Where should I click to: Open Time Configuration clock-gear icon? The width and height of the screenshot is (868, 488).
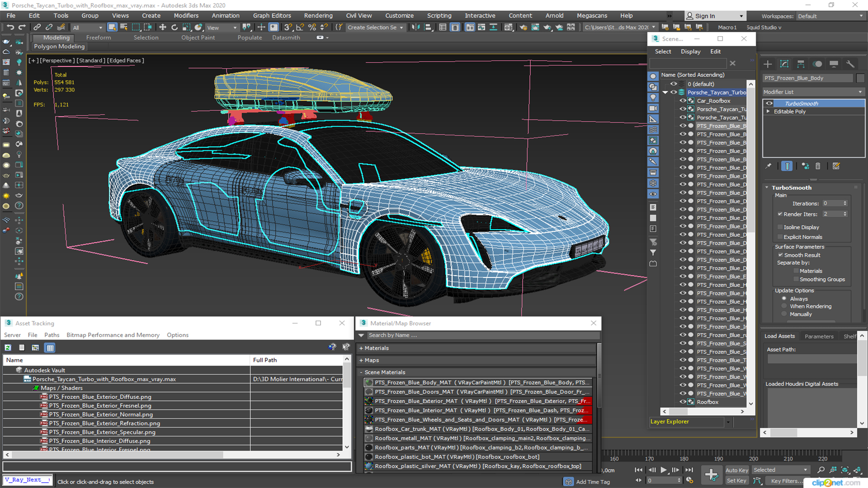click(689, 480)
